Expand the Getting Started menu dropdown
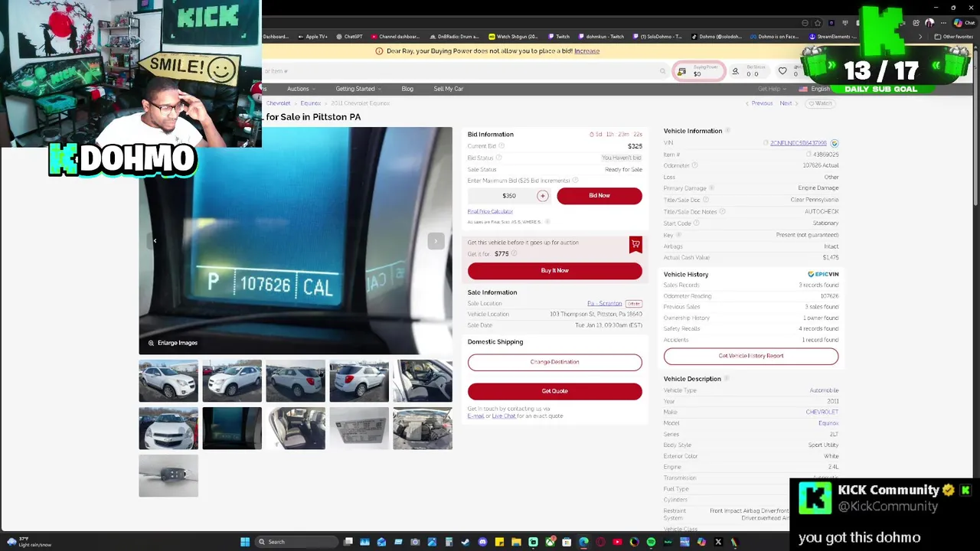Viewport: 980px width, 551px height. [x=358, y=89]
